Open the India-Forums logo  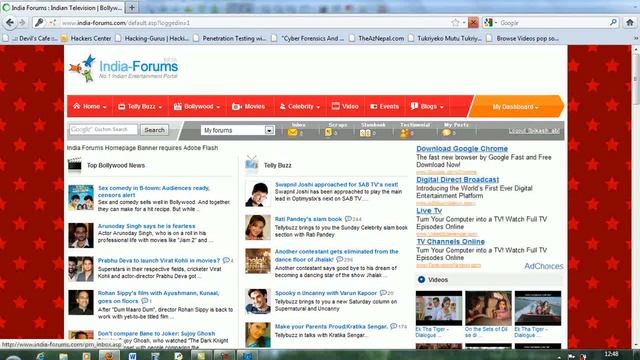[124, 68]
